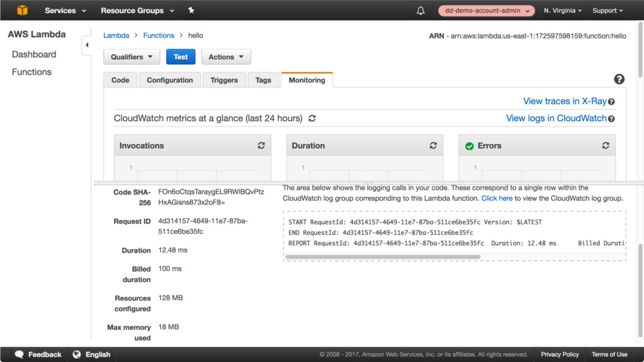Image resolution: width=644 pixels, height=362 pixels.
Task: Open the notifications bell
Action: (x=421, y=11)
